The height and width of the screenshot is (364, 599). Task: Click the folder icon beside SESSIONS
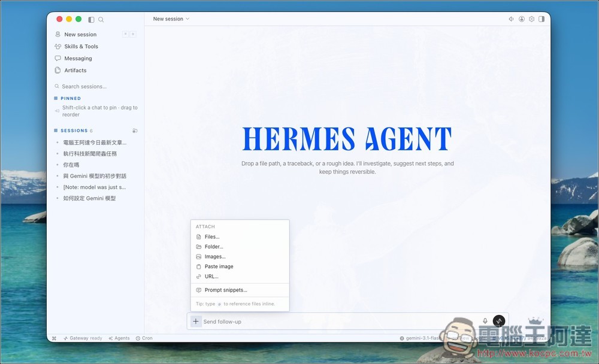click(135, 131)
